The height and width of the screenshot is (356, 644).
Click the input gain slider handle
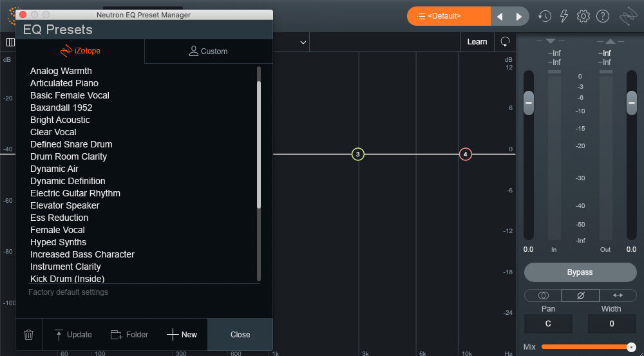tap(529, 102)
